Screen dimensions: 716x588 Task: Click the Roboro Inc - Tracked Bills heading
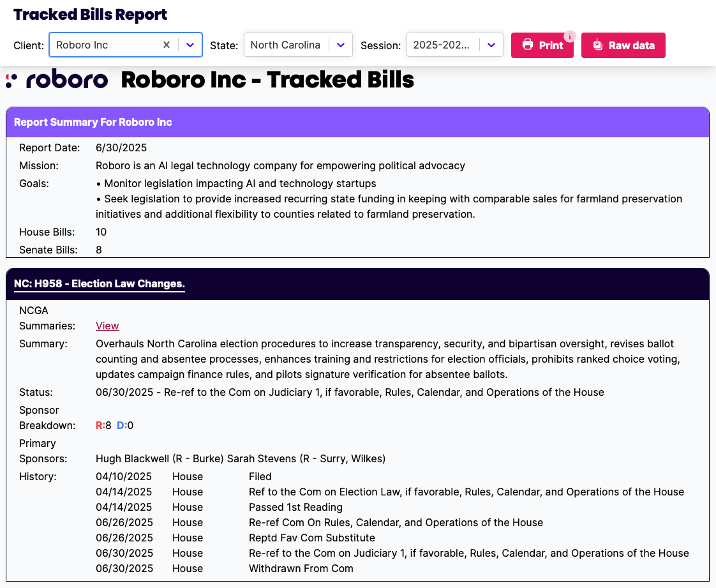pyautogui.click(x=267, y=80)
